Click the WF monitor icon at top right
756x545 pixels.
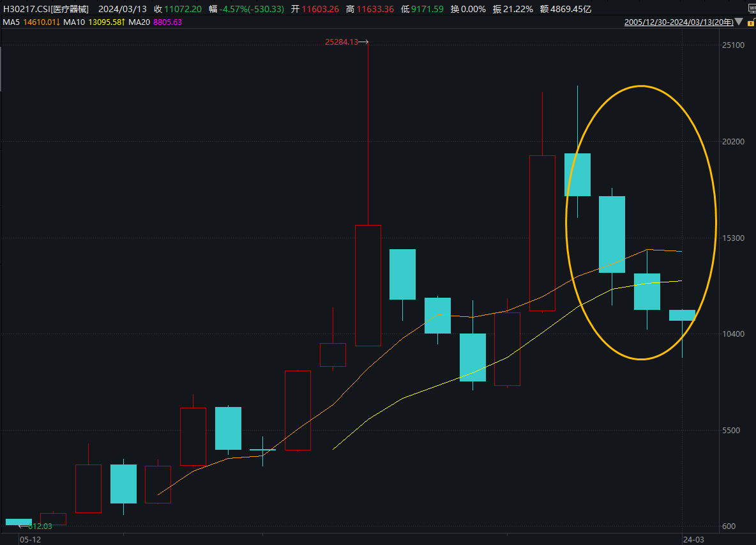point(752,9)
